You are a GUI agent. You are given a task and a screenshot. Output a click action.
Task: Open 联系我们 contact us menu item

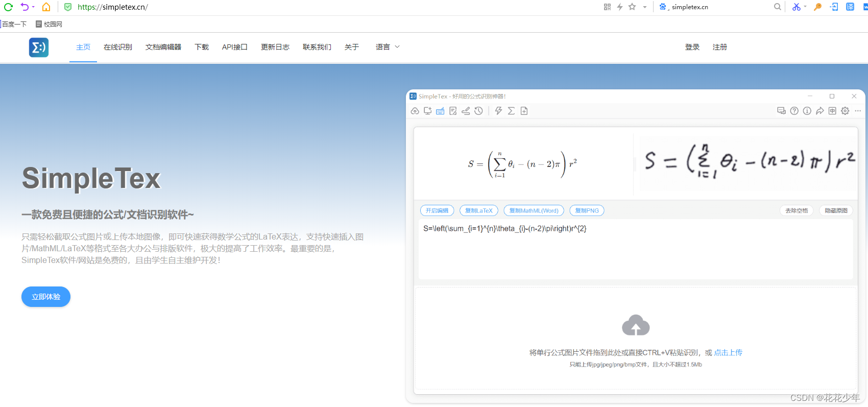317,47
